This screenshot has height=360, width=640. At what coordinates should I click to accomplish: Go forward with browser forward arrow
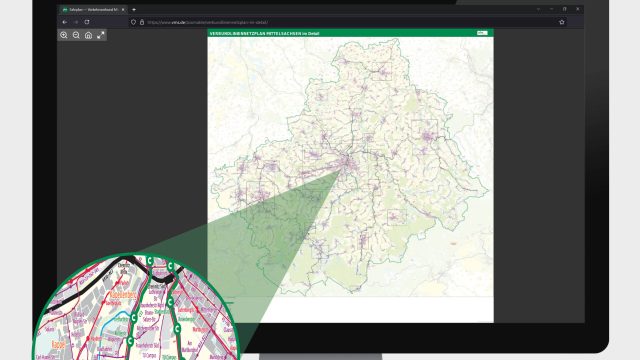(x=76, y=22)
